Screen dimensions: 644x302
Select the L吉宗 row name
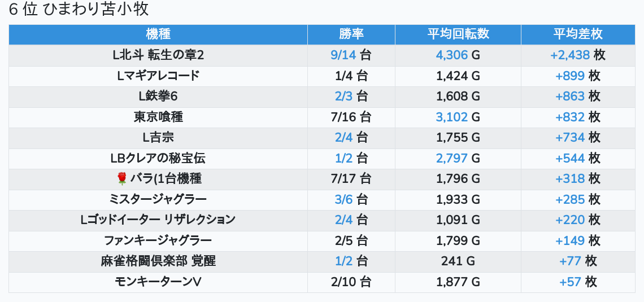[158, 138]
